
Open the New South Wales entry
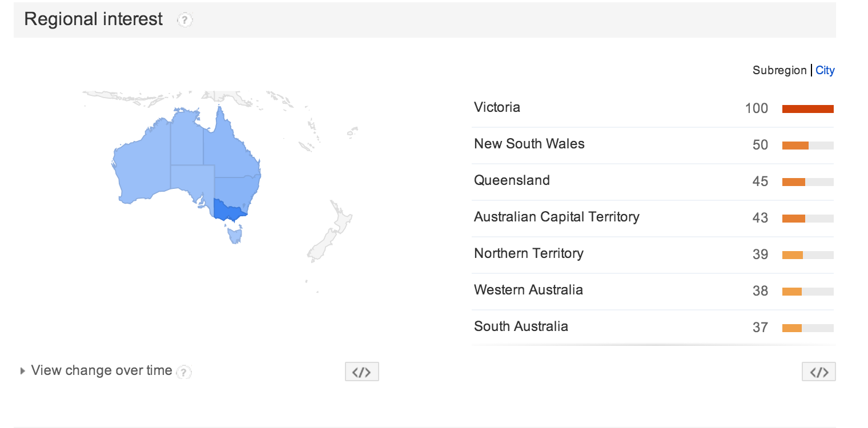click(529, 144)
